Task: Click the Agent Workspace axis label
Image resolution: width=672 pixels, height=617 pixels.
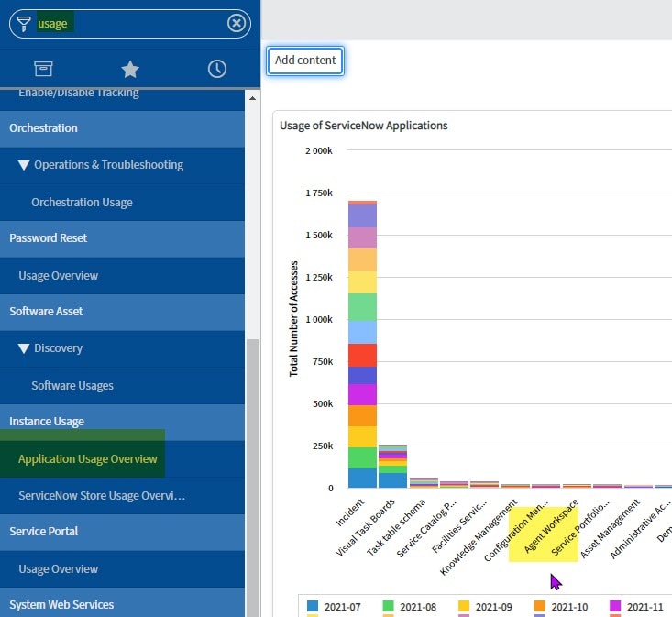Action: pos(551,525)
